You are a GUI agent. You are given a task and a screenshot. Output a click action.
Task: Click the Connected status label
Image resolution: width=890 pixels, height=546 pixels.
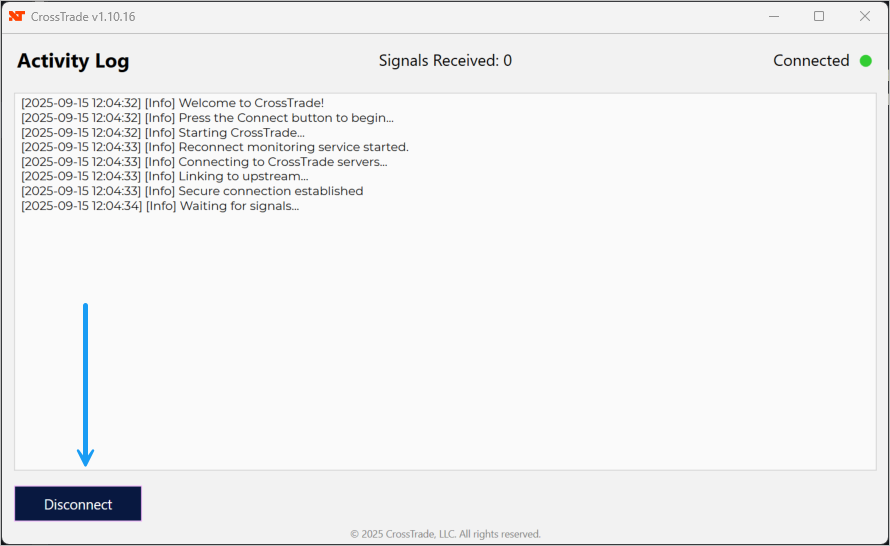(811, 61)
